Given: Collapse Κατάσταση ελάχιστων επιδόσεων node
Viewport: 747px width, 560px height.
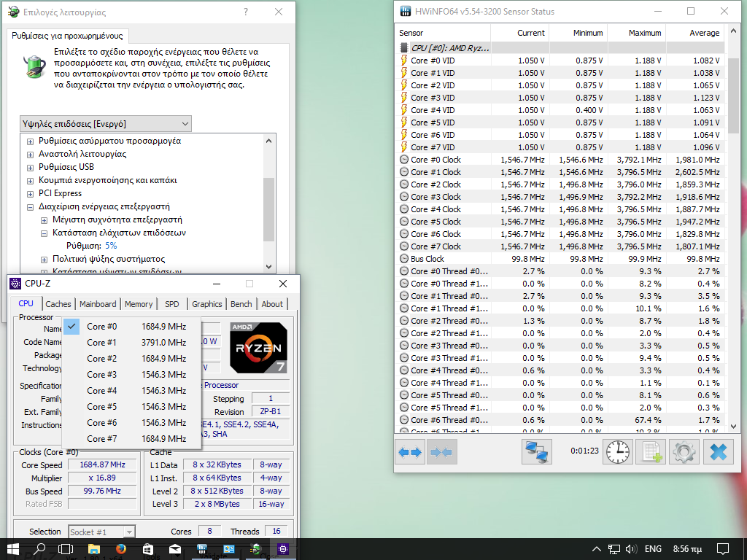Looking at the screenshot, I should click(x=44, y=233).
